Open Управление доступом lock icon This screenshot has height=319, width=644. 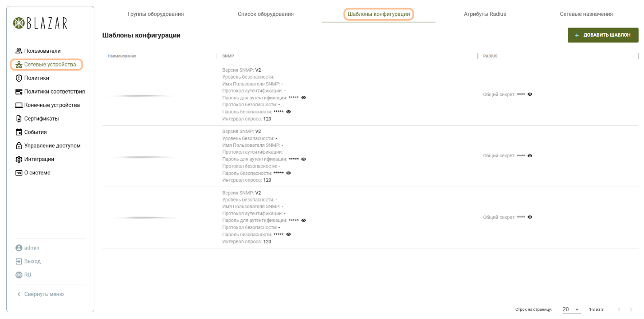19,146
